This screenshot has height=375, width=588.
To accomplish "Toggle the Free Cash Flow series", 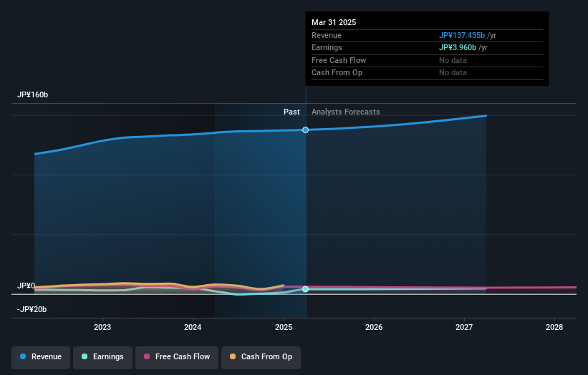I will coord(177,357).
